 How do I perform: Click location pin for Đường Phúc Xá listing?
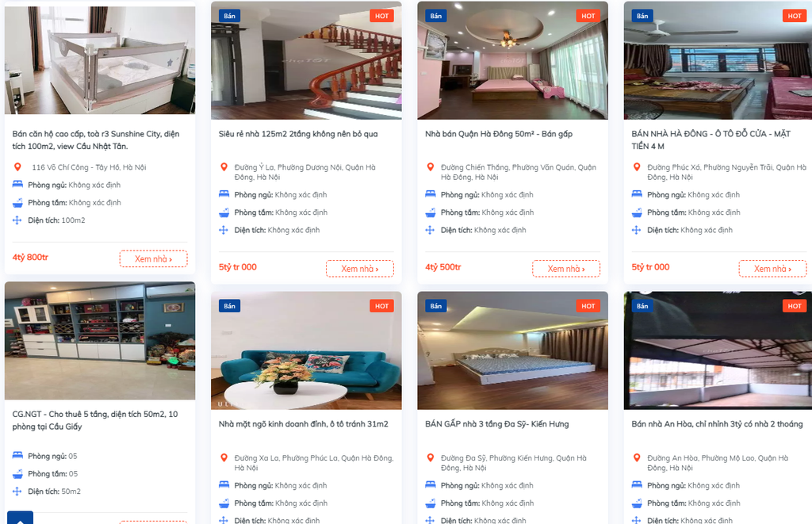637,166
